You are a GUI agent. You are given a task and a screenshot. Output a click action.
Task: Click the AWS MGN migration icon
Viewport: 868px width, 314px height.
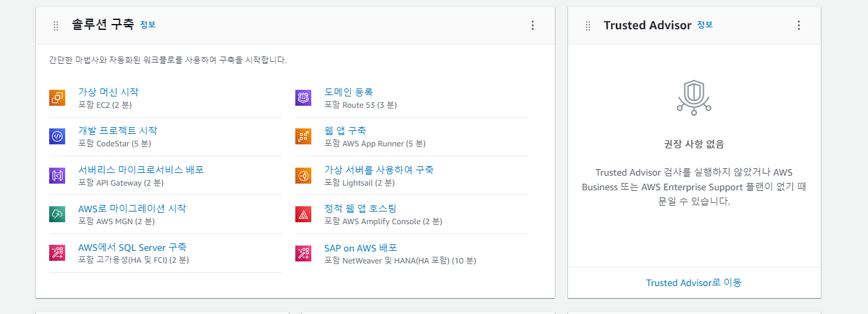(x=57, y=214)
